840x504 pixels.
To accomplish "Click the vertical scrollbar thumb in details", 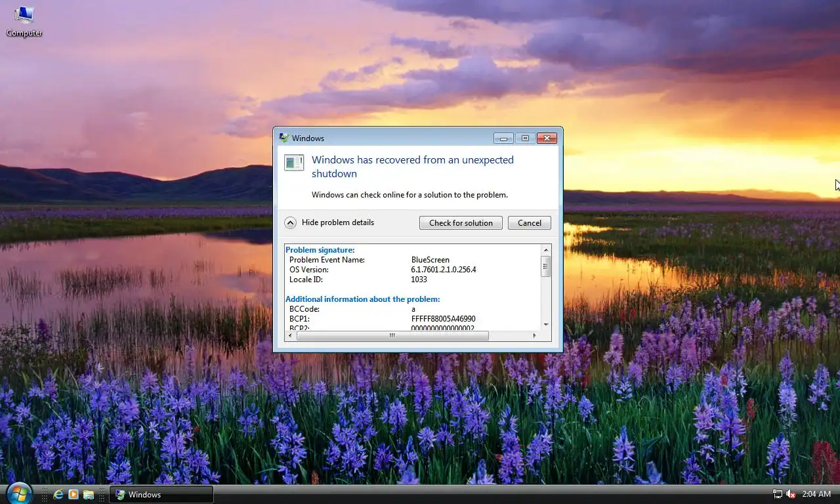I will [x=546, y=266].
